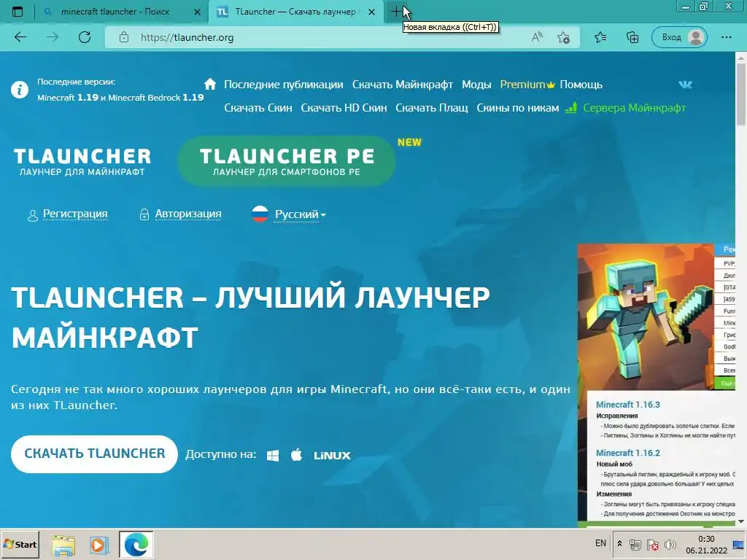Open File Explorer from the taskbar
This screenshot has height=560, width=747.
pos(63,544)
